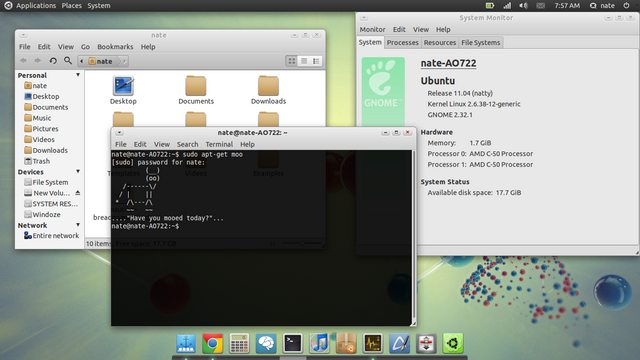Screen dimensions: 640x360
Task: Open the Search menu in terminal
Action: click(187, 144)
